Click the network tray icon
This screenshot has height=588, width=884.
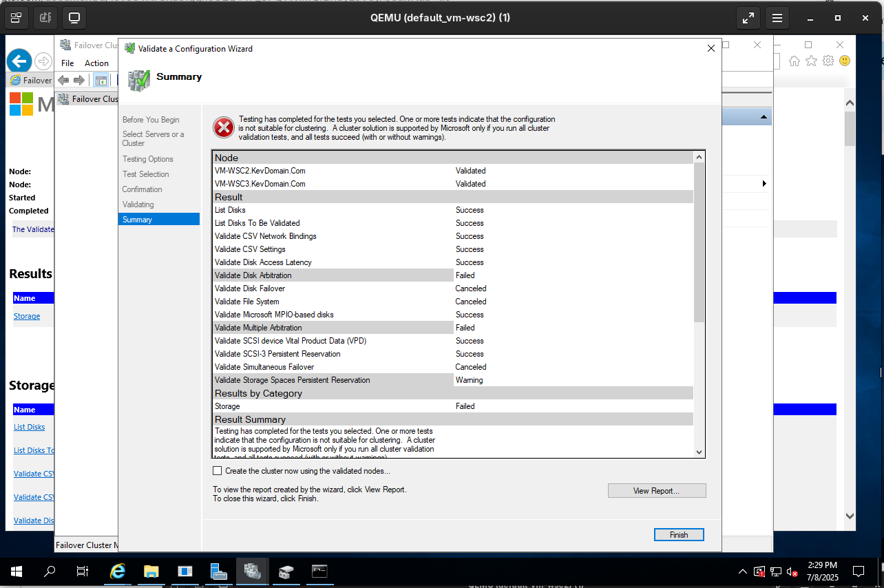(x=776, y=571)
